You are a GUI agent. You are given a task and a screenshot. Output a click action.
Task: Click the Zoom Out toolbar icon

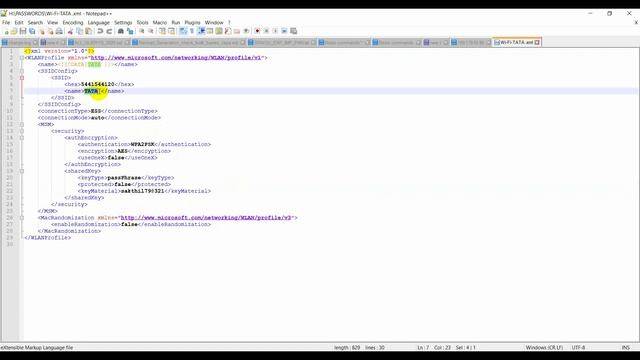click(151, 31)
